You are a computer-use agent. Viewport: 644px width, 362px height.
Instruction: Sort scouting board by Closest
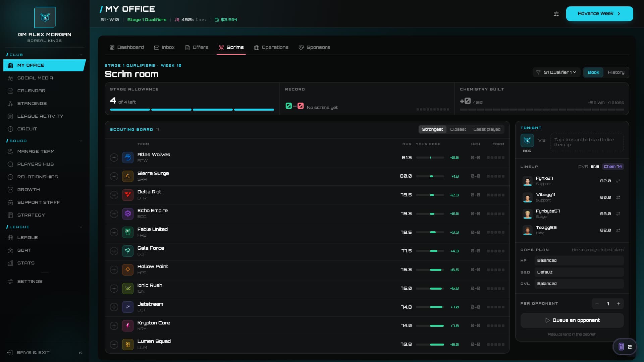click(458, 129)
